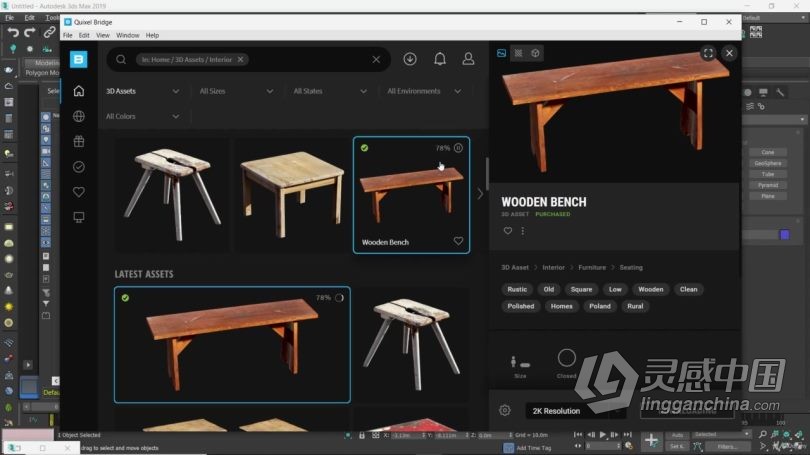Open the File menu in 3ds Max
Screen dimensions: 810x455
[x=9, y=18]
